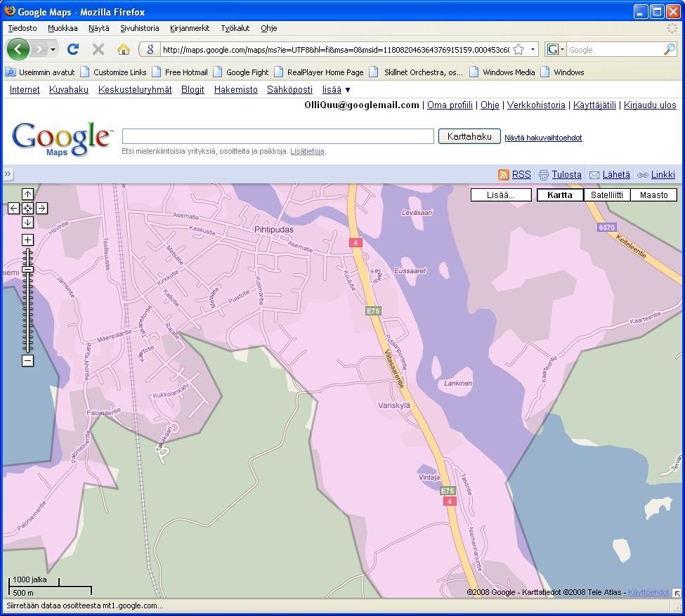Image resolution: width=685 pixels, height=616 pixels.
Task: Click the Firefox back navigation button
Action: pyautogui.click(x=18, y=49)
